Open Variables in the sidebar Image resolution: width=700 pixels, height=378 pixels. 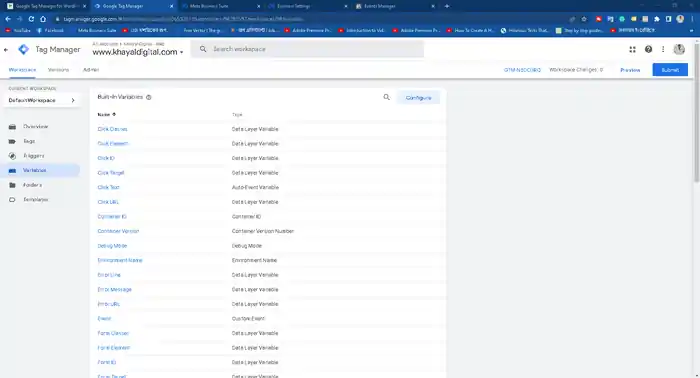tap(35, 170)
